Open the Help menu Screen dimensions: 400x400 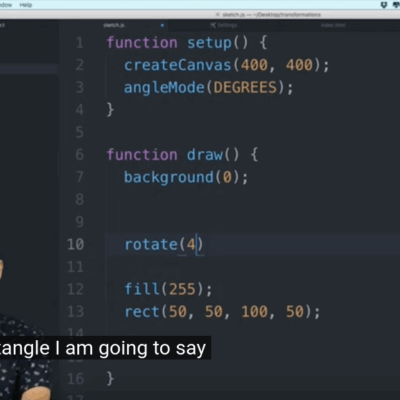pyautogui.click(x=26, y=5)
